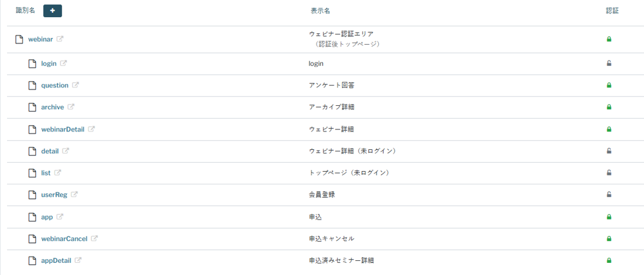Screen dimensions: 644x275
Task: Open external link icon for webinarDetail
Action: point(91,129)
